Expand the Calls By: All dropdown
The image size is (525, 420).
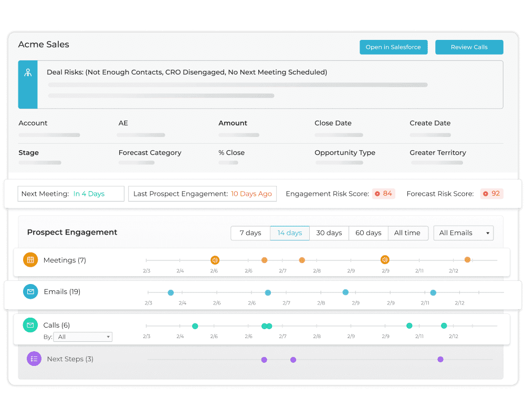83,337
